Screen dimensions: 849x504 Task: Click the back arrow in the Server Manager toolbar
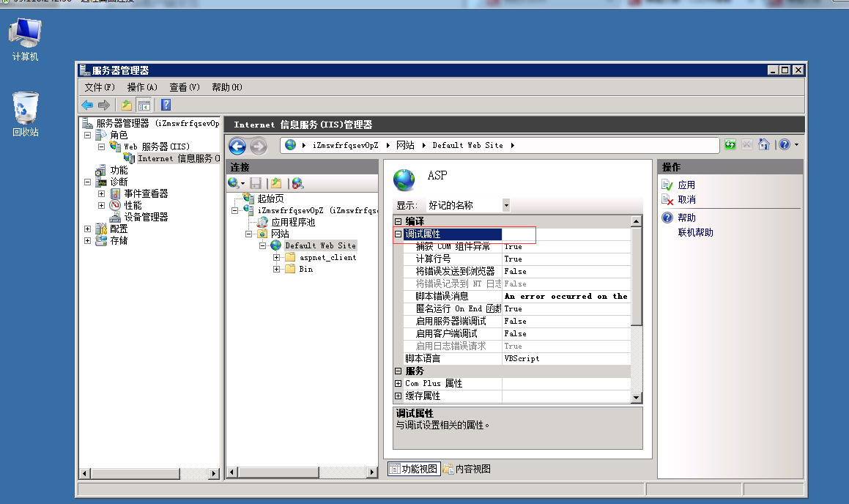(87, 105)
